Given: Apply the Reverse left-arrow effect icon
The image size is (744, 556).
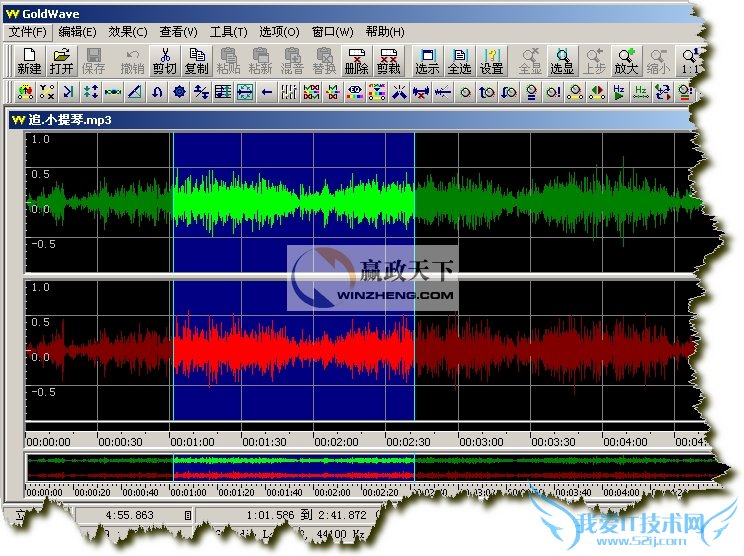Looking at the screenshot, I should click(267, 93).
